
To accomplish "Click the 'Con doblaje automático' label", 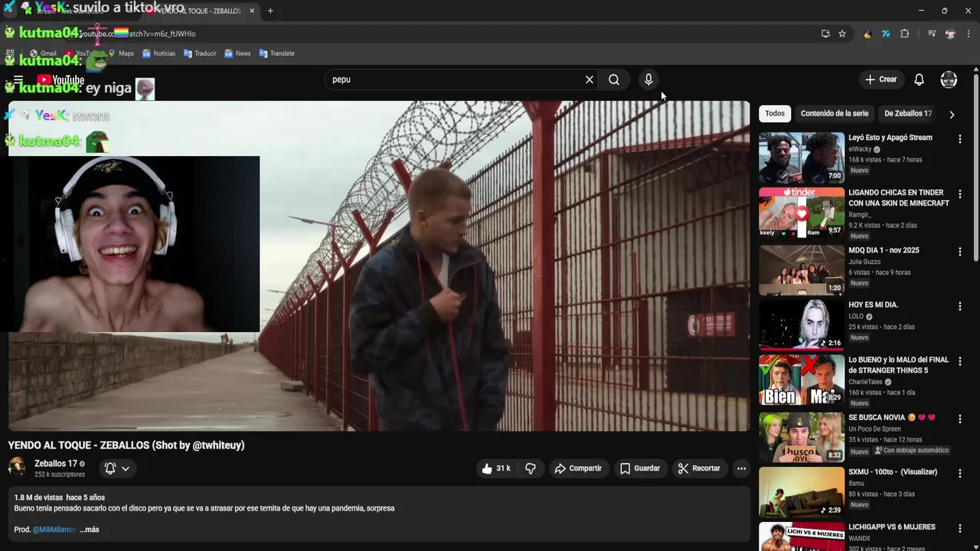I will coord(911,451).
